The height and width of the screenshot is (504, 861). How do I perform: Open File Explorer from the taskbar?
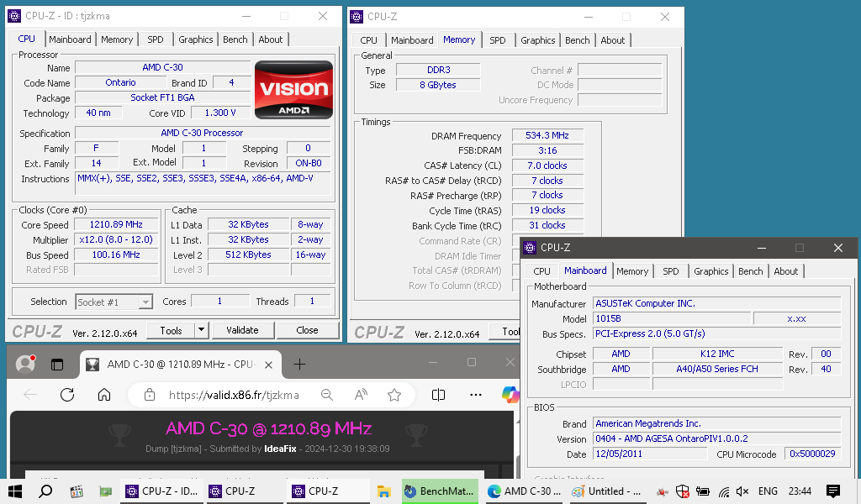383,491
